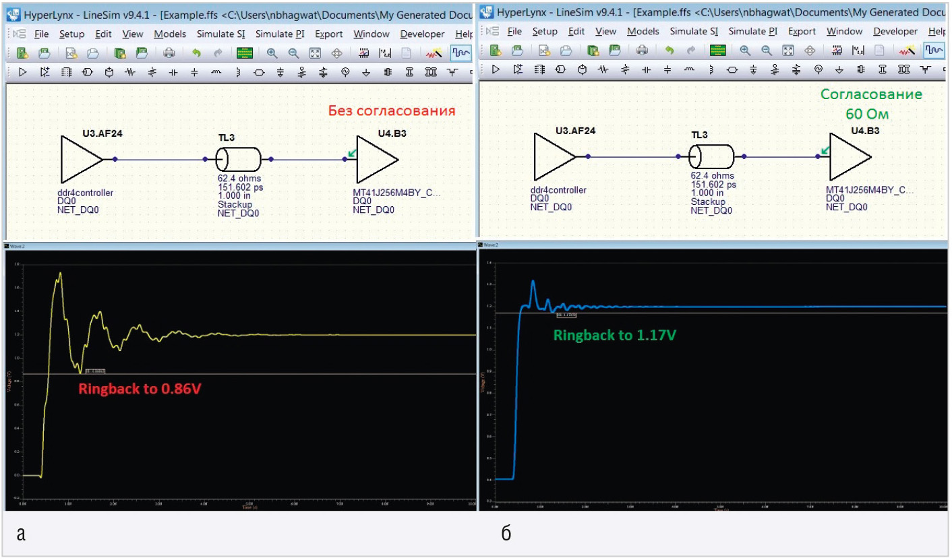Select receiver buffer U4.B3 in left schematic
952x560 pixels.
click(377, 159)
